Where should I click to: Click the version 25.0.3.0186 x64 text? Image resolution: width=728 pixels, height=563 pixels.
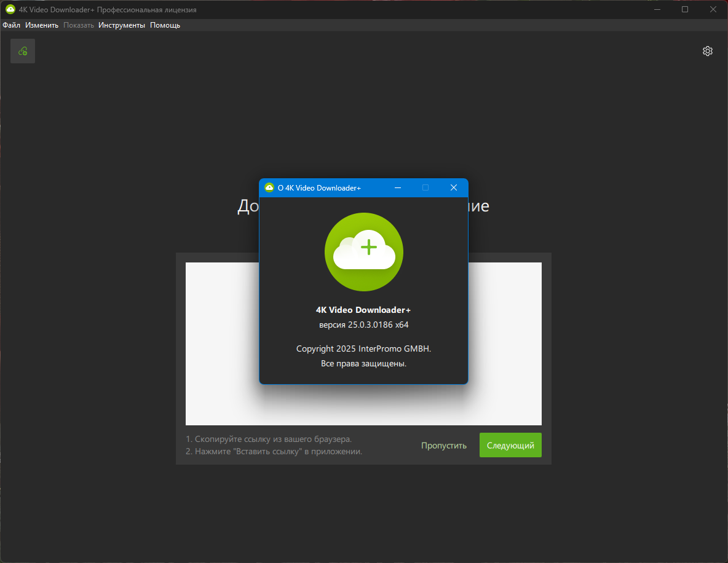tap(363, 325)
